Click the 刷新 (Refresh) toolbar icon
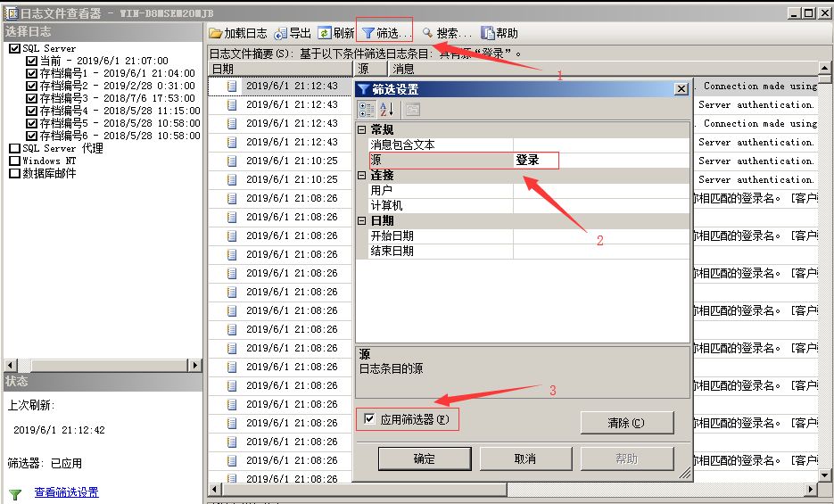Viewport: 834px width, 504px height. (x=325, y=33)
